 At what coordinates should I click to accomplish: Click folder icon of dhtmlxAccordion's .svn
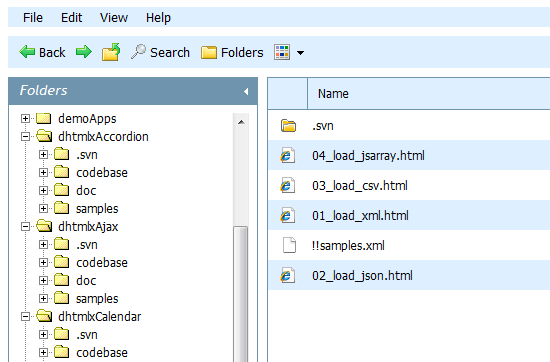coord(62,154)
